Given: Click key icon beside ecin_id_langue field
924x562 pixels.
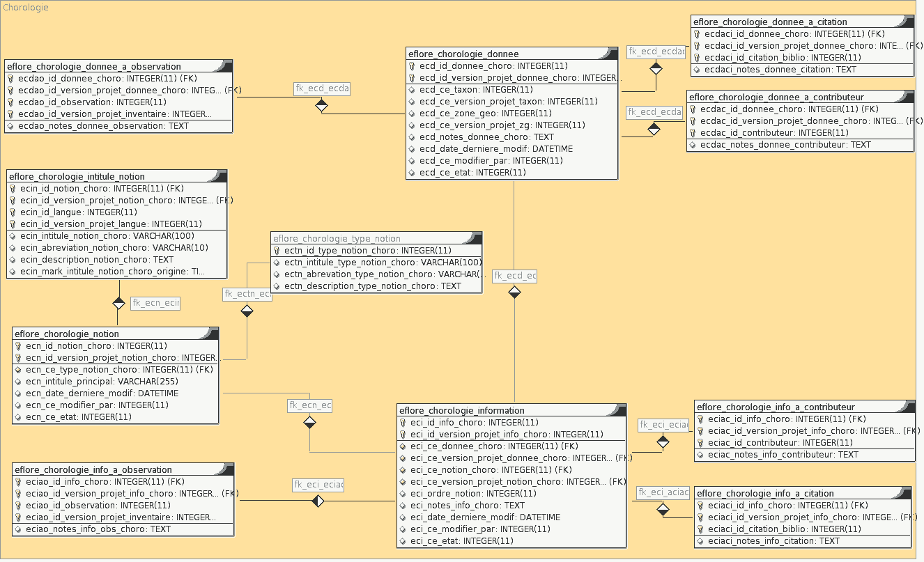Looking at the screenshot, I should [x=13, y=212].
